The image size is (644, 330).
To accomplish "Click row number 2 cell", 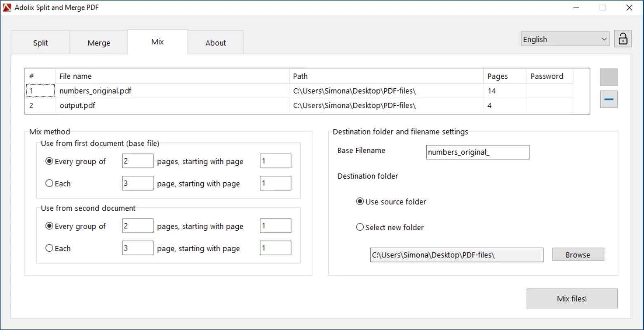I will [x=40, y=105].
